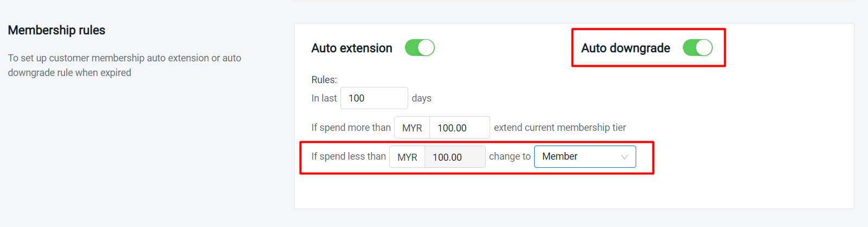The image size is (868, 227).
Task: Click the 'In last' label
Action: (324, 98)
